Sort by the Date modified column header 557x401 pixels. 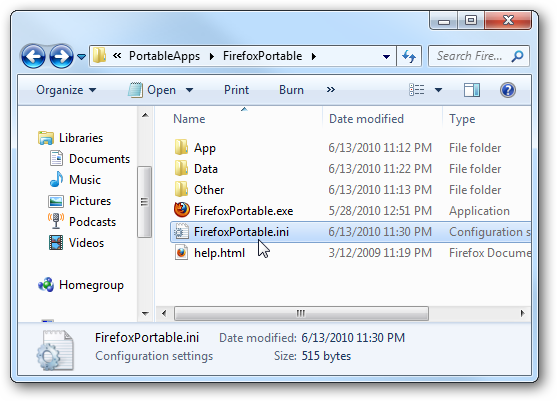click(x=366, y=119)
